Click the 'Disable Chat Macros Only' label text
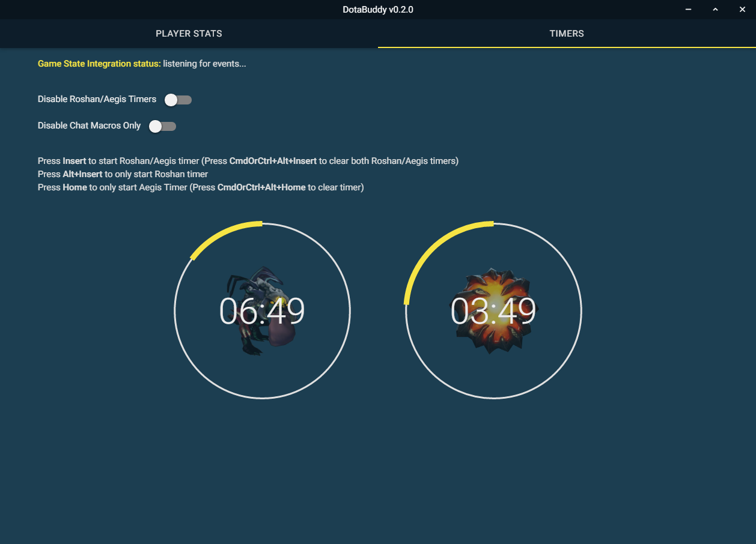The image size is (756, 544). click(89, 125)
